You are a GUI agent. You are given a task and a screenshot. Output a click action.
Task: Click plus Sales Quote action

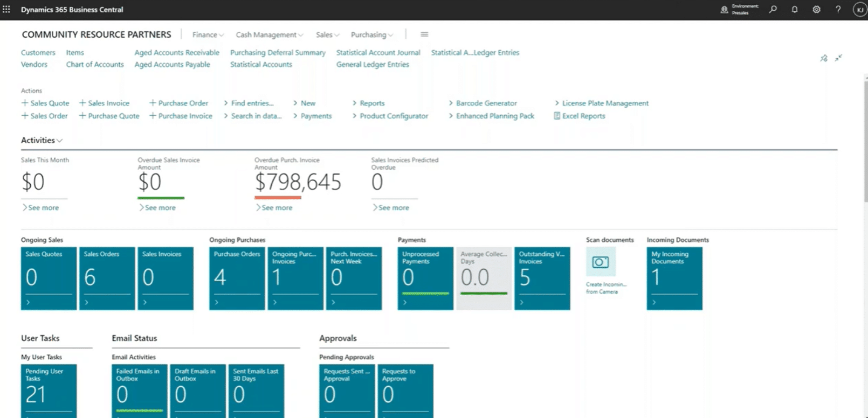(45, 103)
